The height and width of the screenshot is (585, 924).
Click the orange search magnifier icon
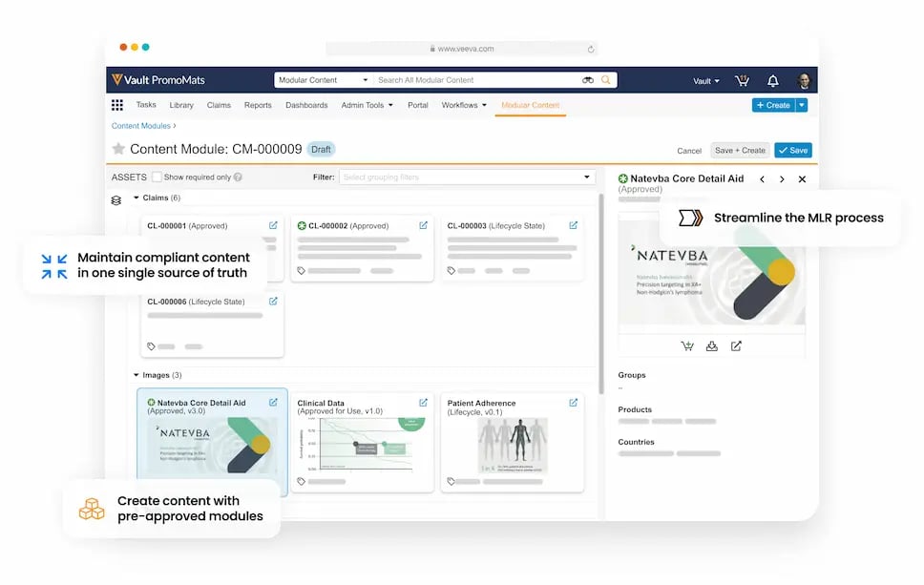[605, 80]
